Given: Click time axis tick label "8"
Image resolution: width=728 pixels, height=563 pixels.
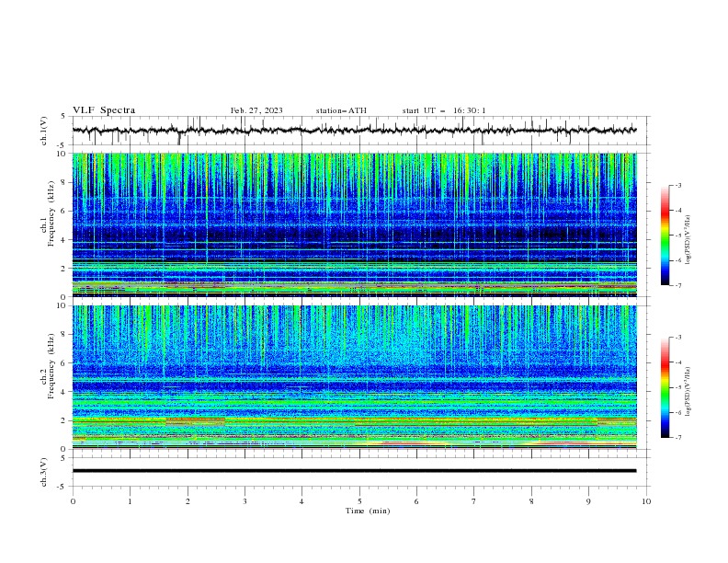Looking at the screenshot, I should point(531,501).
